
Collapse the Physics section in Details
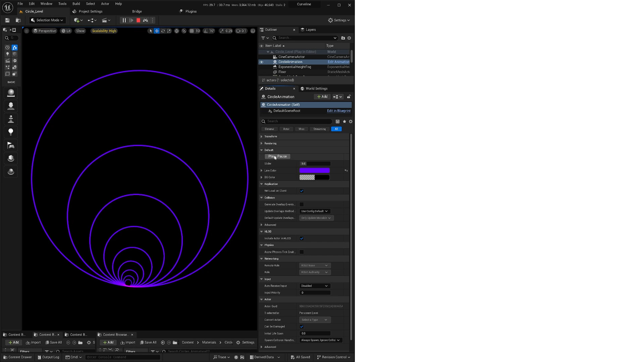(x=262, y=245)
